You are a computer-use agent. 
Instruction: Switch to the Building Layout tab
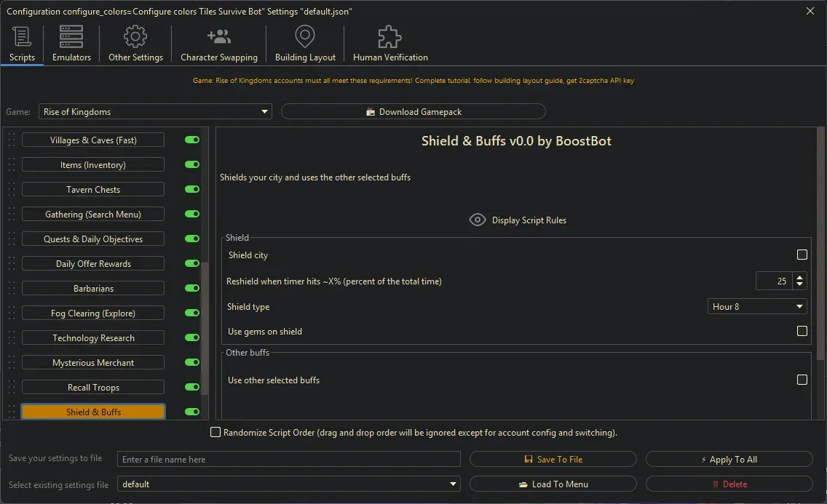click(304, 44)
